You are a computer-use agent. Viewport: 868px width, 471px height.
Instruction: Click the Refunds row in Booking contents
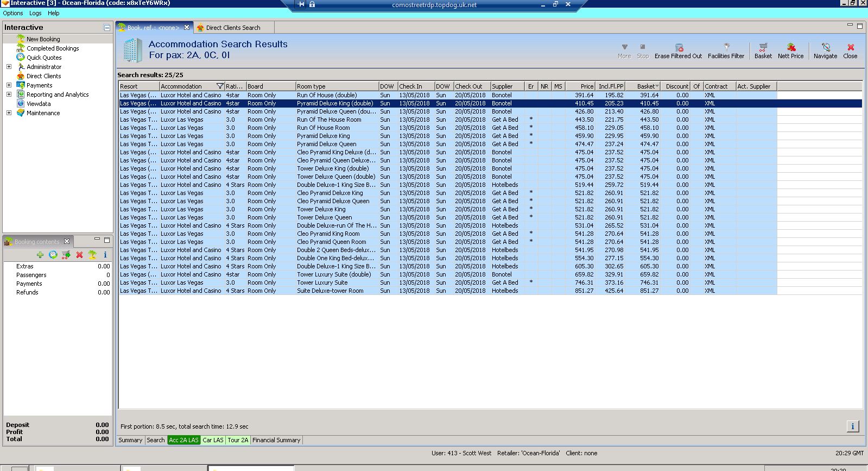pyautogui.click(x=58, y=292)
